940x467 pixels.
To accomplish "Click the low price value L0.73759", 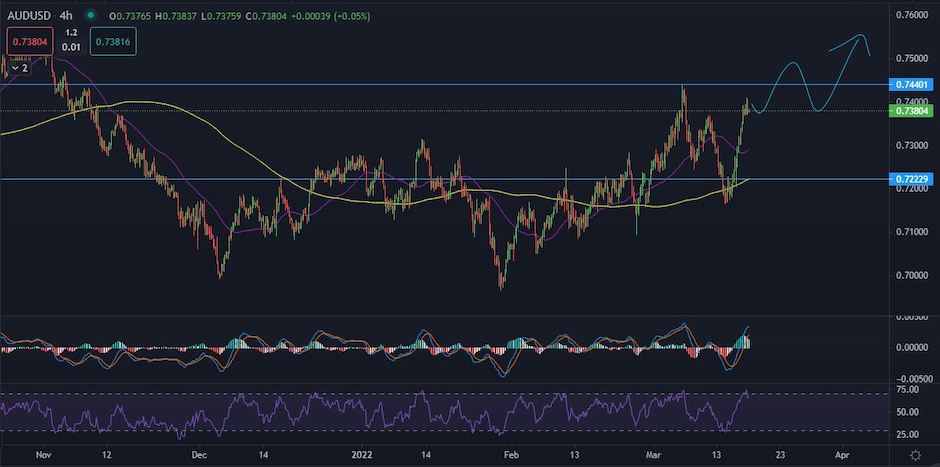I will tap(222, 16).
